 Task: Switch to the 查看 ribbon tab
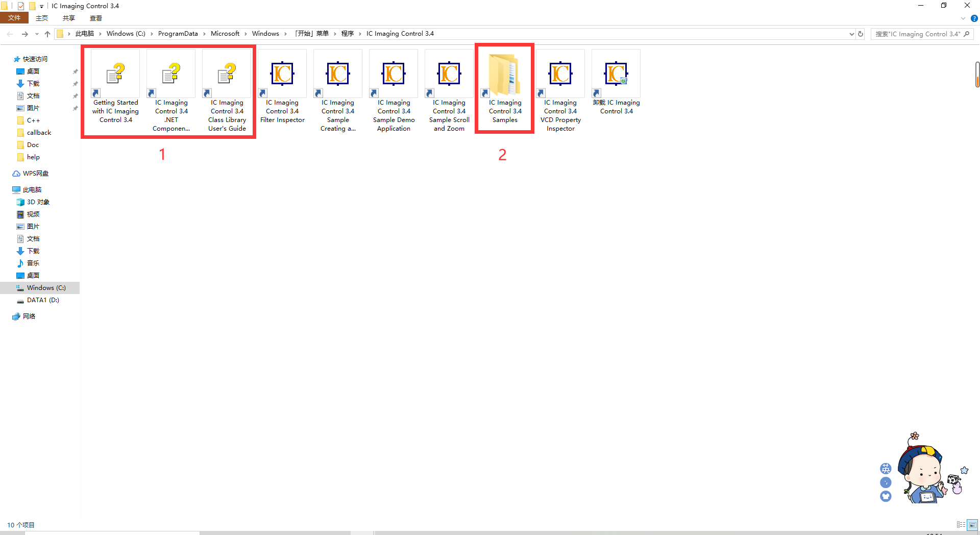pos(96,18)
